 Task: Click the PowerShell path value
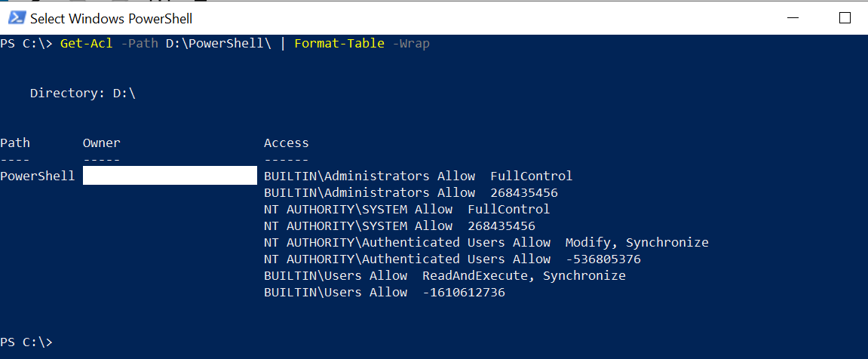38,176
